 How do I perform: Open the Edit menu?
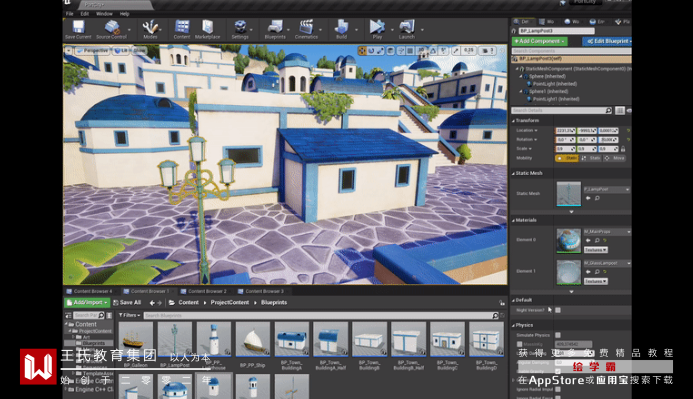pos(84,14)
